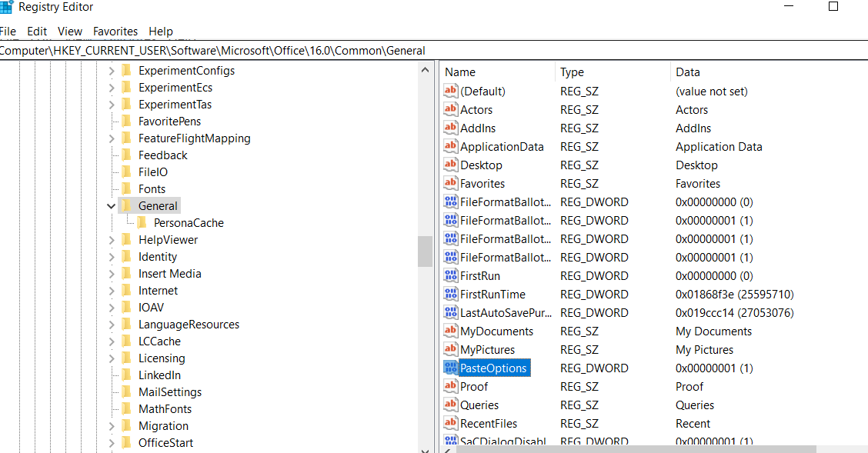Open the Help menu
The image size is (868, 453).
click(x=161, y=32)
